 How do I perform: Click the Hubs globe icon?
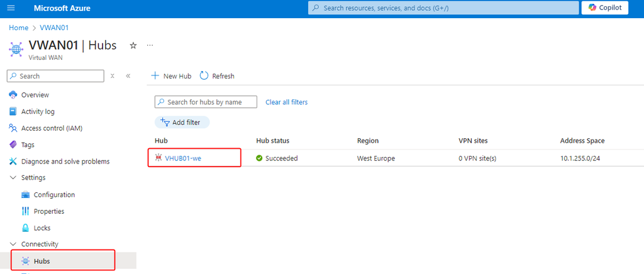tap(25, 261)
